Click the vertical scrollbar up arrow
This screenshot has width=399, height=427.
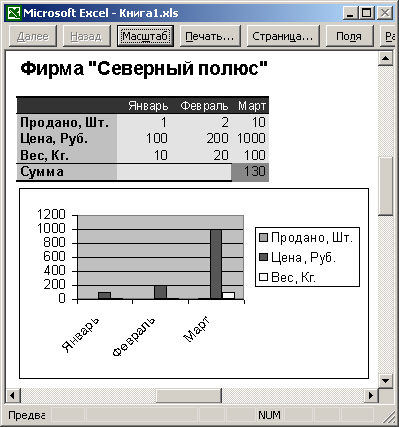coord(386,59)
